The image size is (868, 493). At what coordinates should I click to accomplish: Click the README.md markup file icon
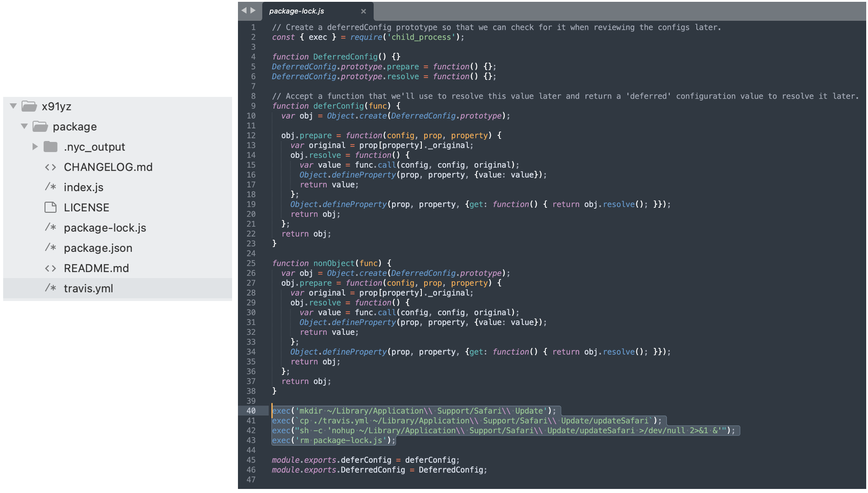(x=50, y=268)
